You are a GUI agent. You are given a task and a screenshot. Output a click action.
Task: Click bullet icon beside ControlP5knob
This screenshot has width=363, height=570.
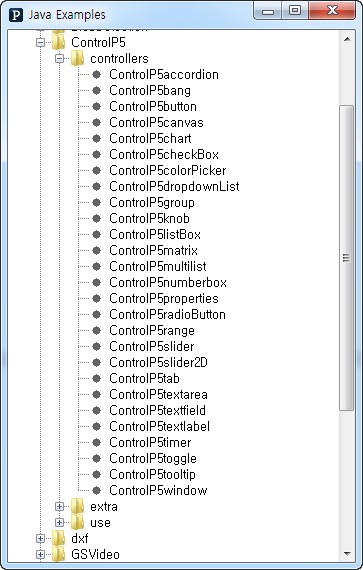[x=96, y=218]
